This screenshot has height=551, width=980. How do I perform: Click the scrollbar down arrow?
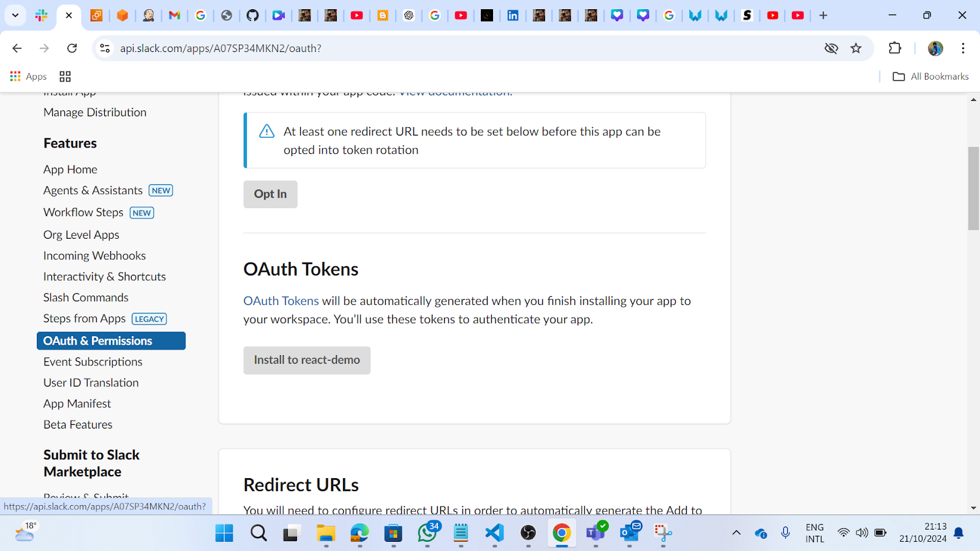tap(973, 508)
